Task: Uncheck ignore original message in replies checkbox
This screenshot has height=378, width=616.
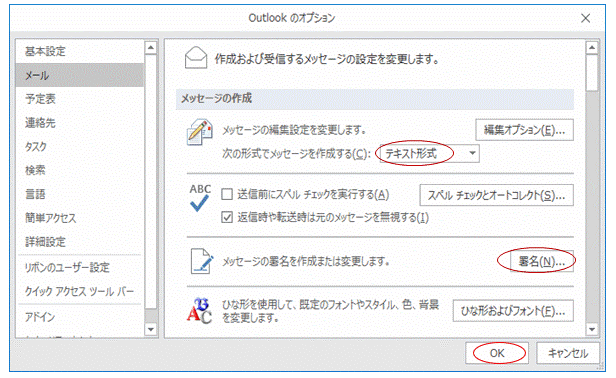Action: (227, 217)
